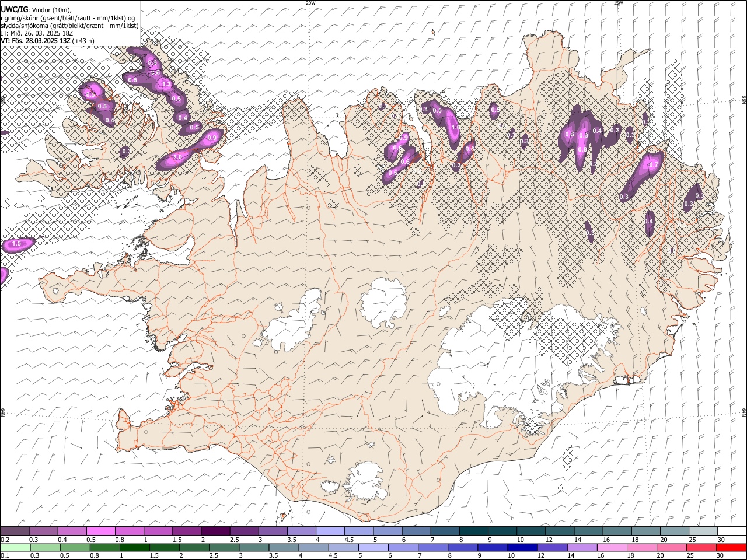The height and width of the screenshot is (560, 747).
Task: Pick the dark teal 9–10 snow legend swatch
Action: point(502,531)
